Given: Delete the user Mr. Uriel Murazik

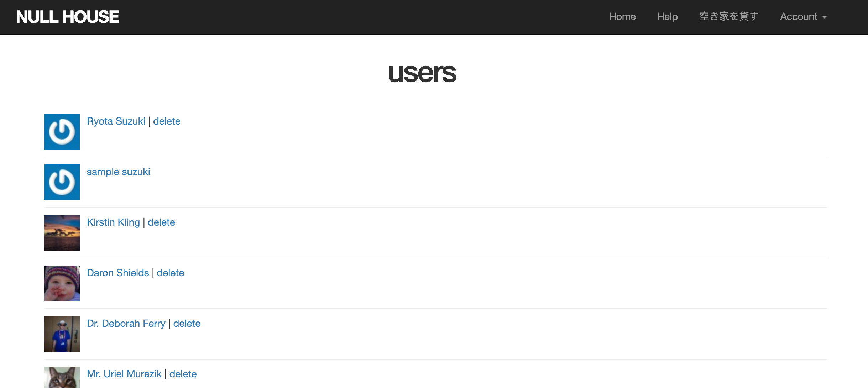Looking at the screenshot, I should [x=183, y=374].
